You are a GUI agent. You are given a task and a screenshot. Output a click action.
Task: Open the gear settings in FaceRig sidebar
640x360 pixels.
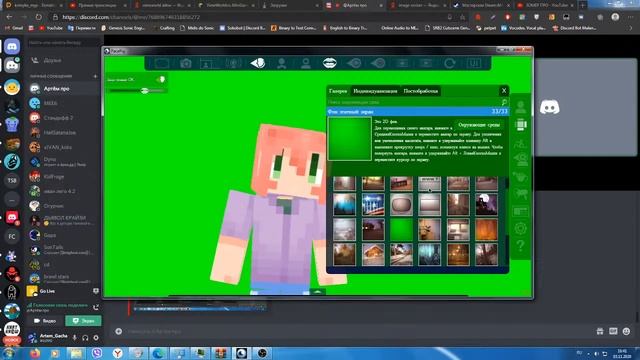pos(520,228)
